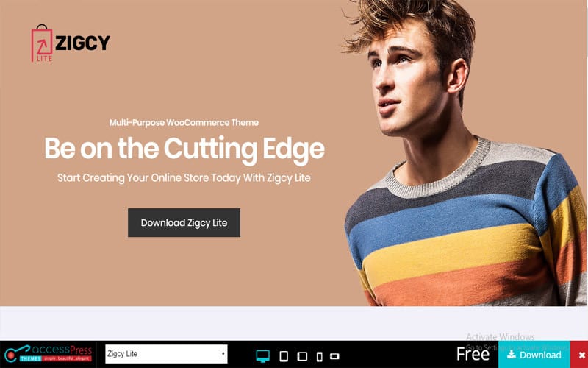Screen dimensions: 588x368
Task: Choose the landscape mobile preview icon
Action: click(x=334, y=356)
